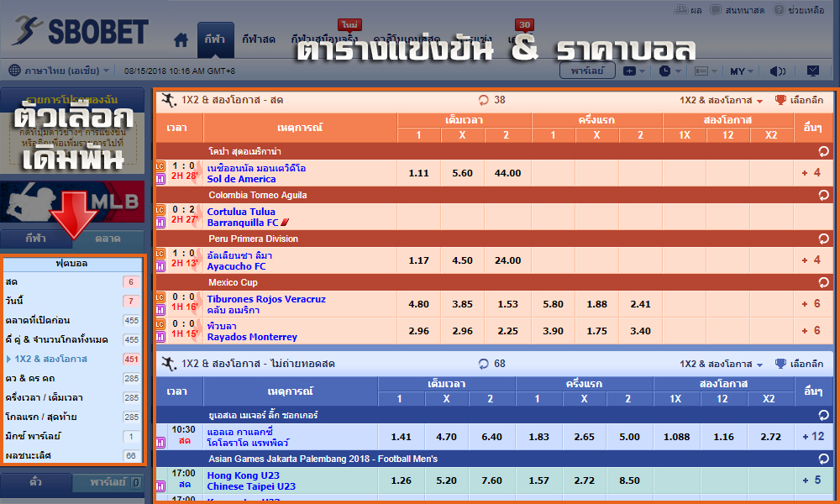The image size is (840, 504).
Task: Open LC live centre icon for Sol de America
Action: (160, 166)
